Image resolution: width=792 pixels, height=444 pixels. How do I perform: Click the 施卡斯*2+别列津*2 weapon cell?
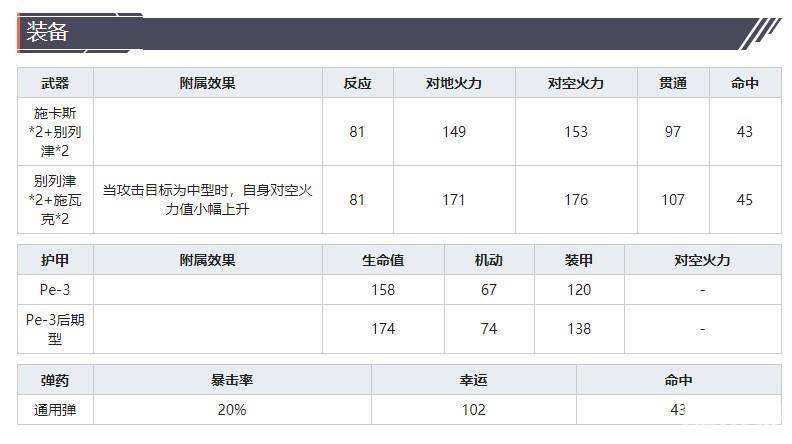tap(55, 131)
